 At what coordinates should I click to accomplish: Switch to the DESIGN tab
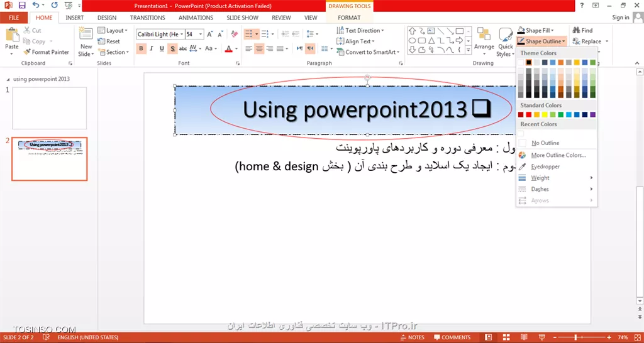[x=107, y=18]
